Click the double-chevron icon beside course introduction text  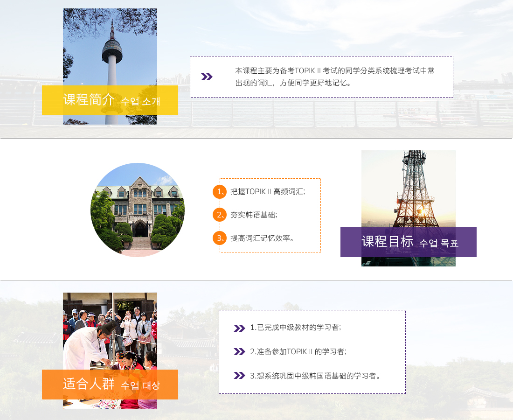[207, 77]
